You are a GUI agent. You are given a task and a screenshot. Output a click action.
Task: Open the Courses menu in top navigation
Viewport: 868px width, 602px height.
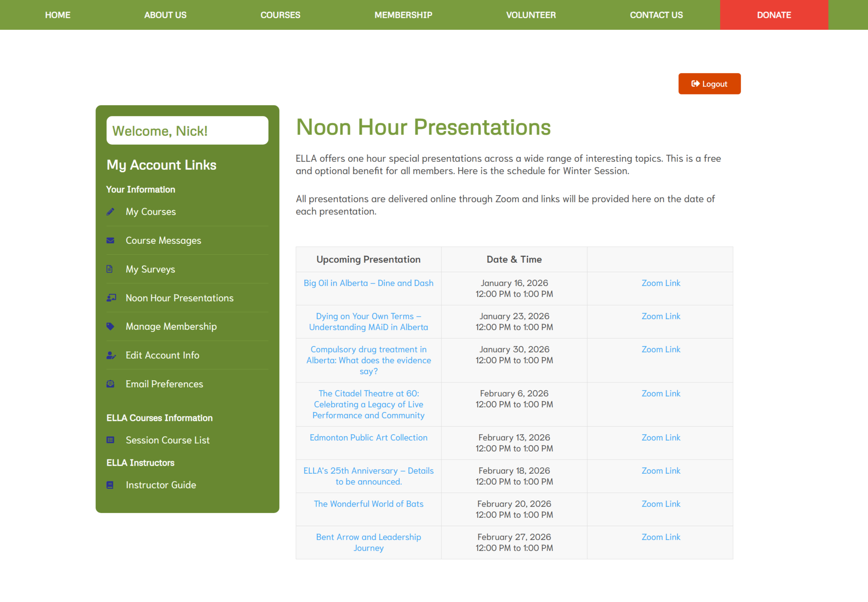click(x=280, y=15)
